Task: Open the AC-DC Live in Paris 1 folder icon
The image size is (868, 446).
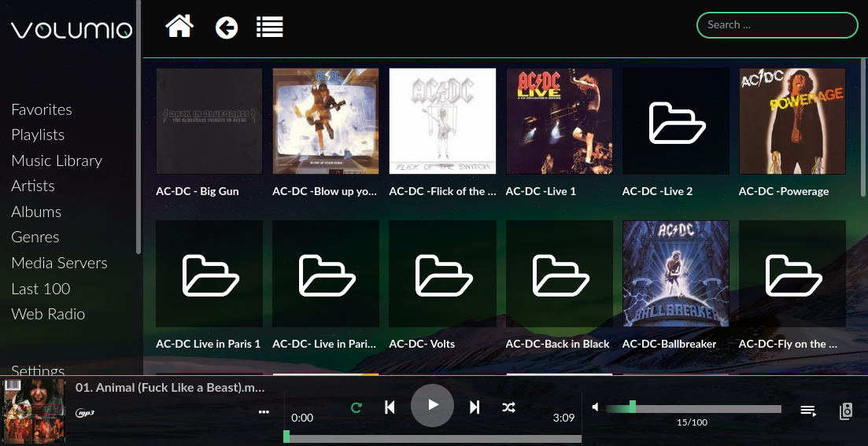Action: point(209,274)
